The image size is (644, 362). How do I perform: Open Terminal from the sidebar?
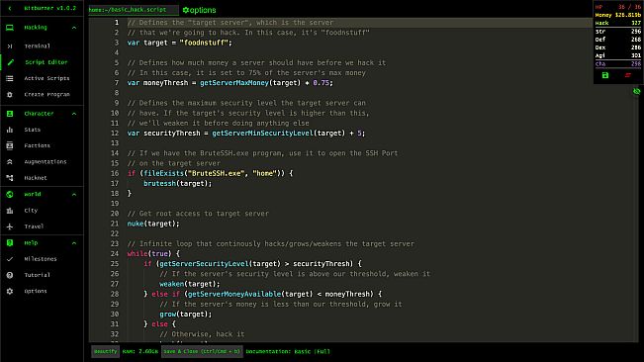coord(37,45)
